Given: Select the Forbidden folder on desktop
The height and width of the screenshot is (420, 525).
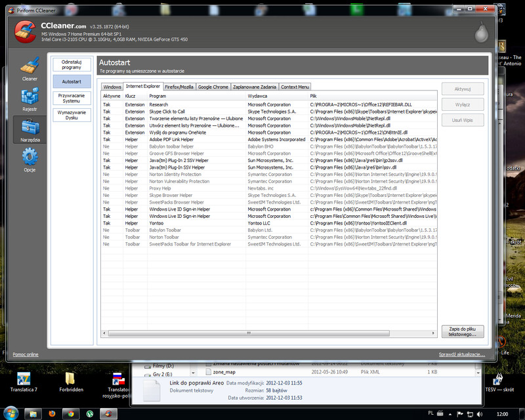Looking at the screenshot, I should point(70,382).
